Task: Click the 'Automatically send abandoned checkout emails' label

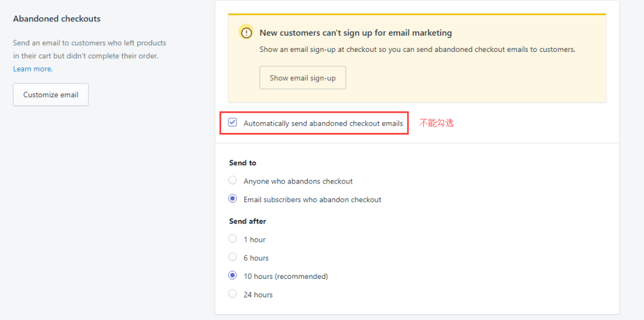Action: click(323, 123)
